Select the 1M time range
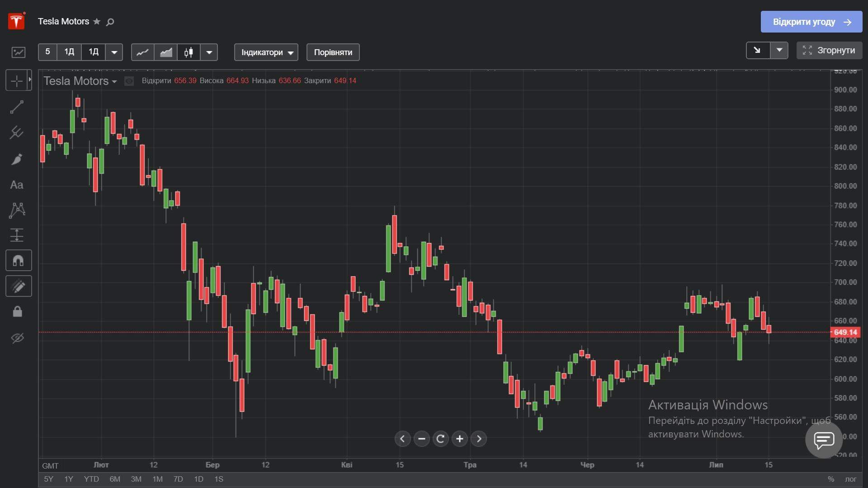The height and width of the screenshot is (488, 868). pos(157,479)
